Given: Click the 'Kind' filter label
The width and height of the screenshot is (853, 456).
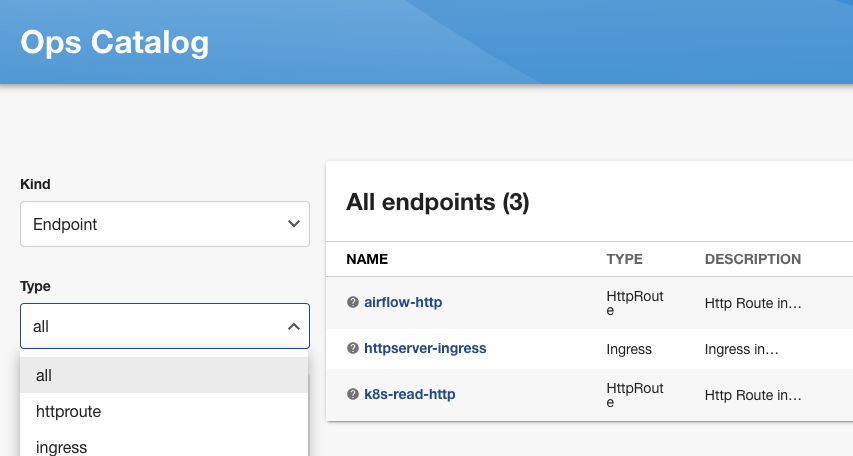Looking at the screenshot, I should 35,184.
